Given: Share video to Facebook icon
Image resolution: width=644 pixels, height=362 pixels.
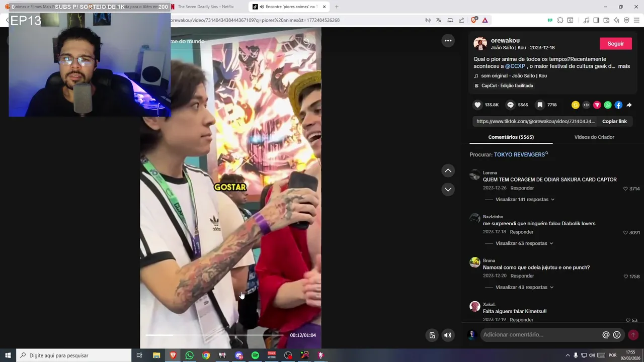Looking at the screenshot, I should [618, 105].
